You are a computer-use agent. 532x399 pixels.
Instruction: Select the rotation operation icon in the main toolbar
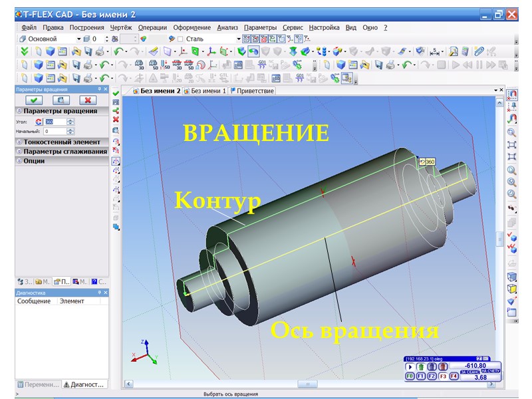point(253,52)
